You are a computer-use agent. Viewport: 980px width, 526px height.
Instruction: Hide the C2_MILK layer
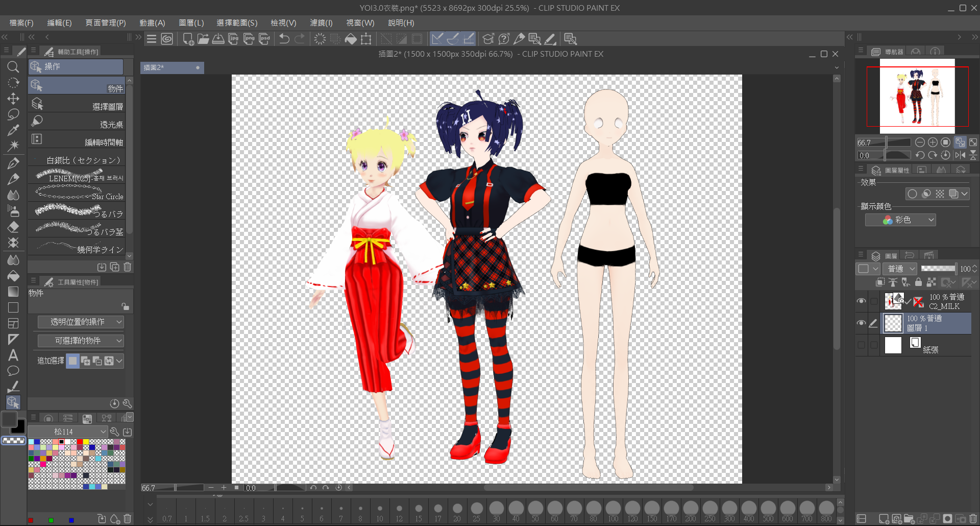(x=861, y=301)
